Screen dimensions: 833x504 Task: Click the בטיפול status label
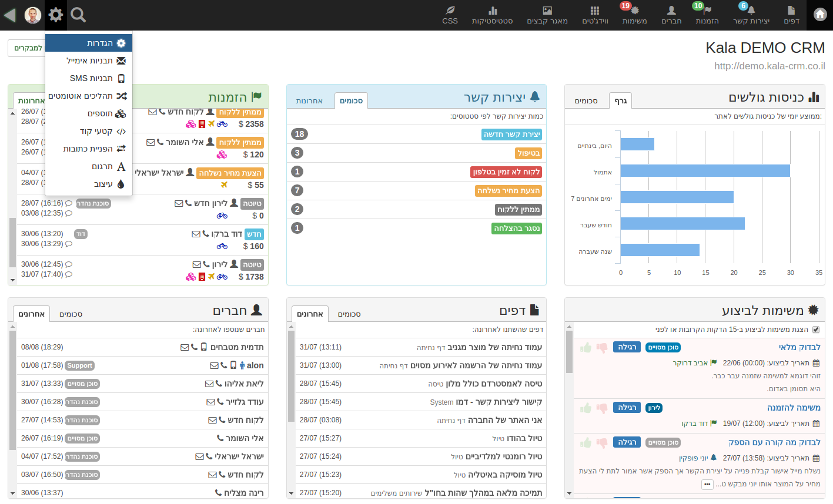[x=528, y=153]
